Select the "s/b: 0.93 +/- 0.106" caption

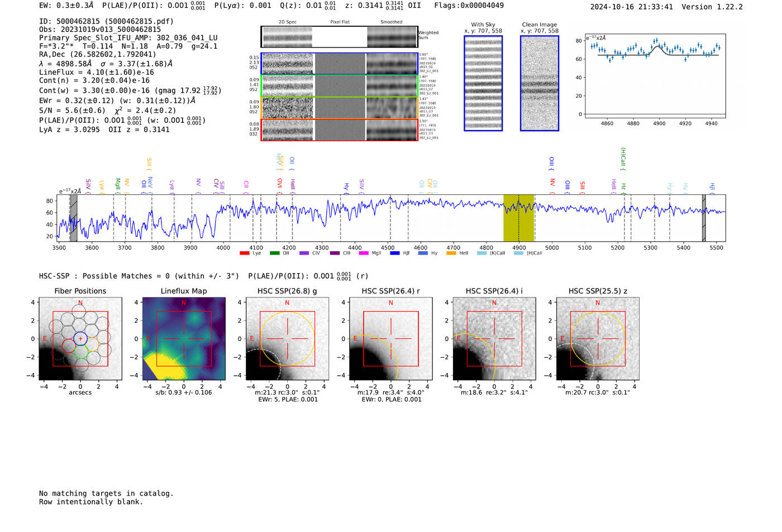pos(184,392)
